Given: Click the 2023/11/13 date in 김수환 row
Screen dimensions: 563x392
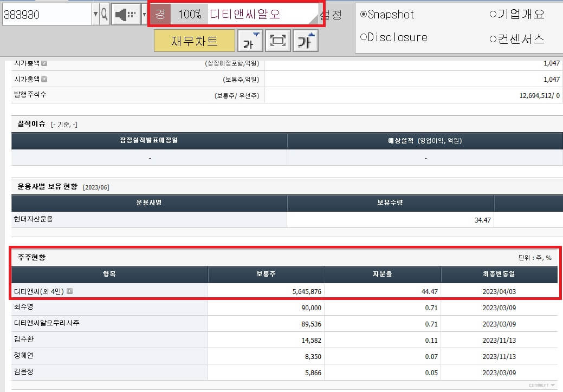Looking at the screenshot, I should click(x=499, y=341).
